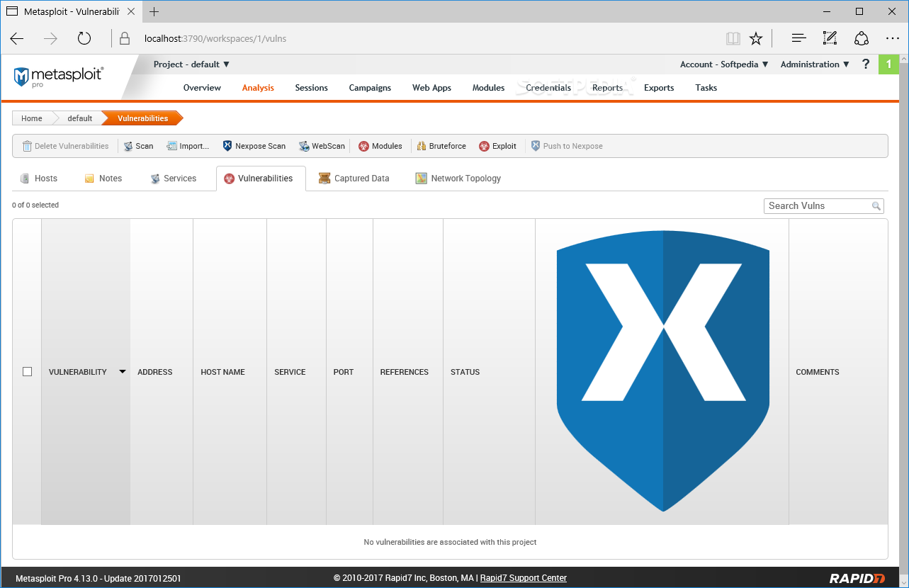Image resolution: width=909 pixels, height=588 pixels.
Task: Open Modules from the action toolbar
Action: pos(380,146)
